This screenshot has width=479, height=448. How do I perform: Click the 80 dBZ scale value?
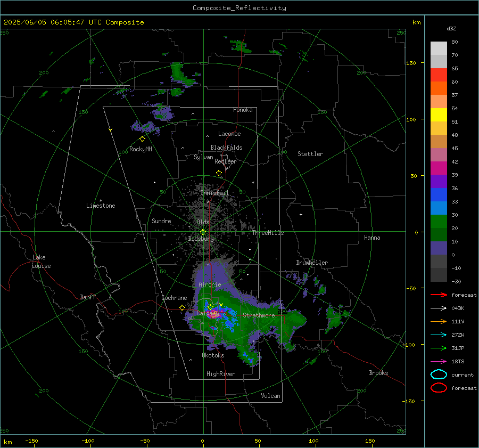coord(455,42)
